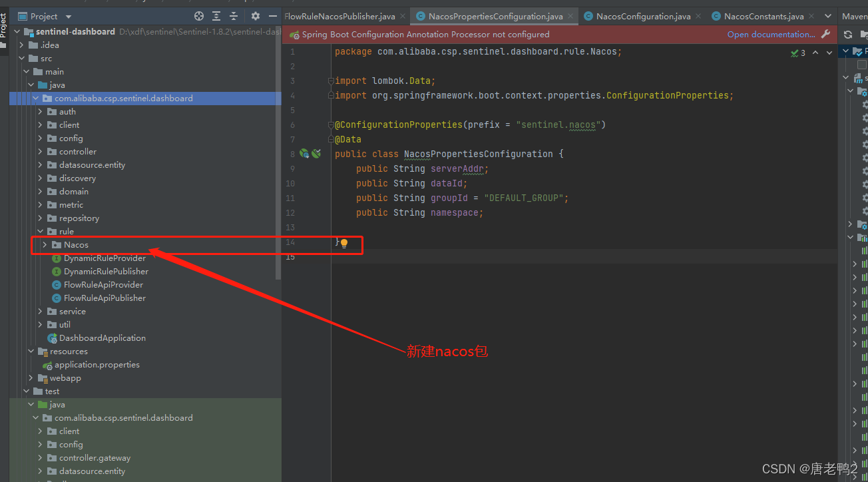Click the wrench icon in notification bar

tap(826, 35)
